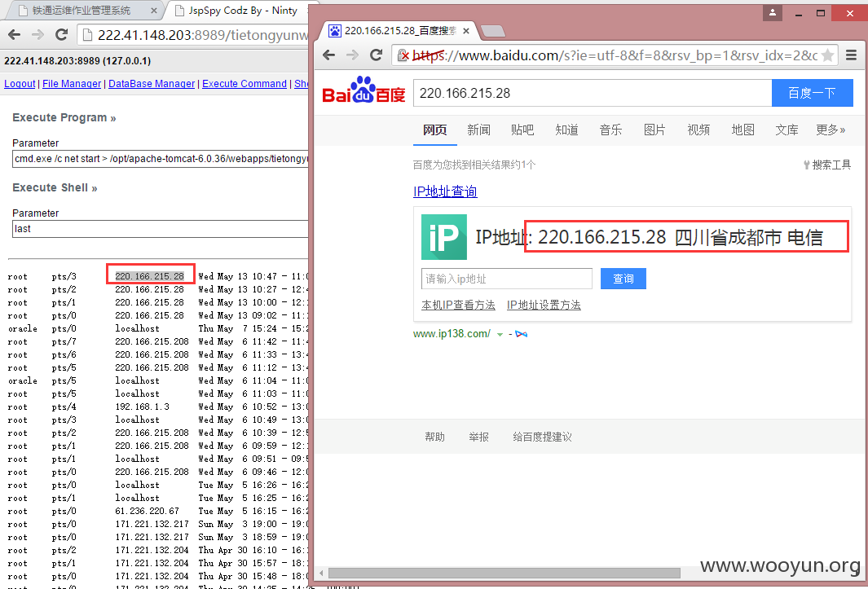Screen dimensions: 868x589
Task: Click the Execute Shell parameter field containing last
Action: [x=160, y=229]
